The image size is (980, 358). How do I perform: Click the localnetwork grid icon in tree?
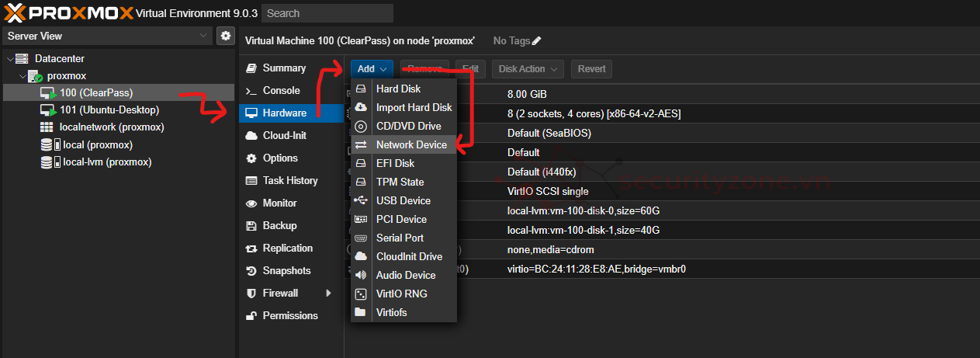47,127
